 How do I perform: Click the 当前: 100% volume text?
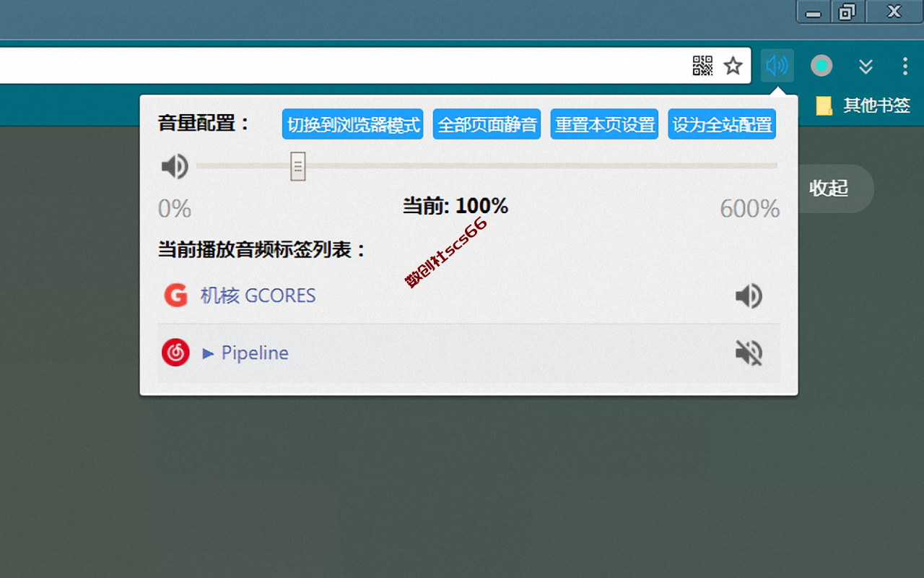click(x=456, y=207)
